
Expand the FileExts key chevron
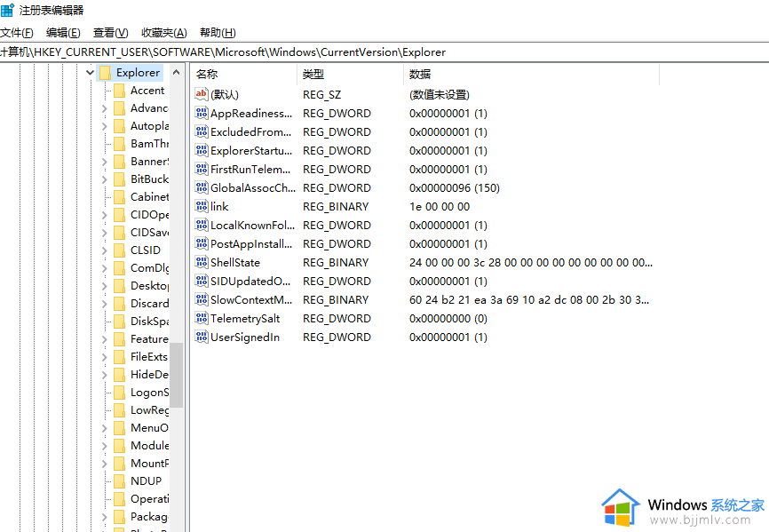tap(104, 357)
